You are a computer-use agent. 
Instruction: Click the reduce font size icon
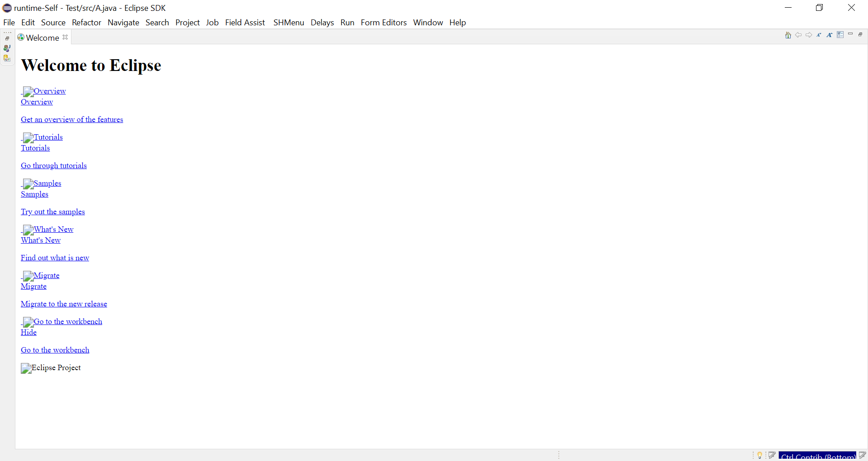819,35
